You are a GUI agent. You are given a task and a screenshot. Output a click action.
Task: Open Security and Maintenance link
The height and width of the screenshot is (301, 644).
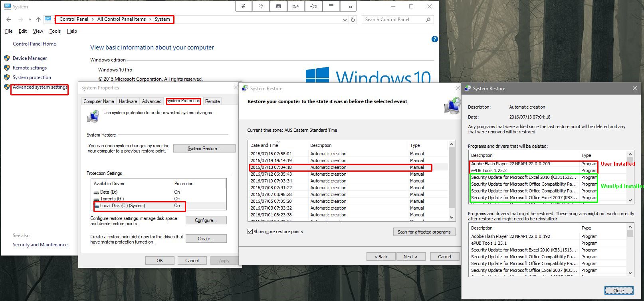[x=40, y=245]
